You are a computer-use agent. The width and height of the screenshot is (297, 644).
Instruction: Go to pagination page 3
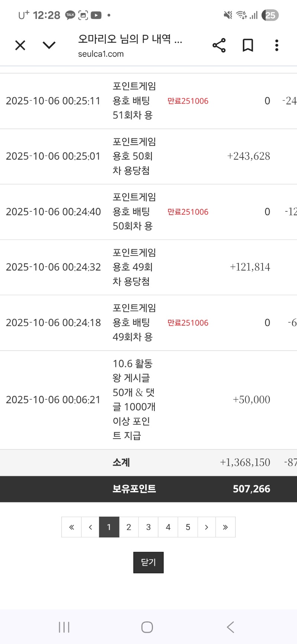click(x=148, y=527)
